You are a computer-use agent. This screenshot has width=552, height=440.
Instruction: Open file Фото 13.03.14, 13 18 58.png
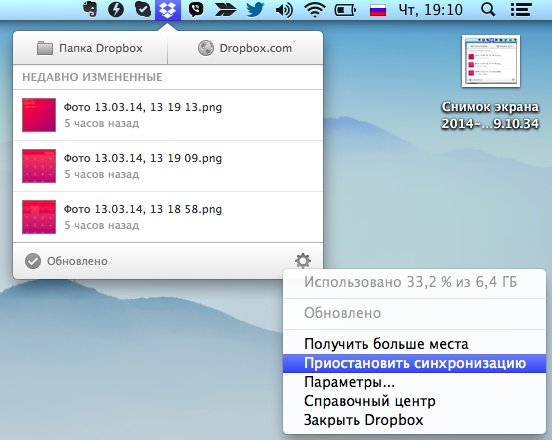[x=168, y=217]
